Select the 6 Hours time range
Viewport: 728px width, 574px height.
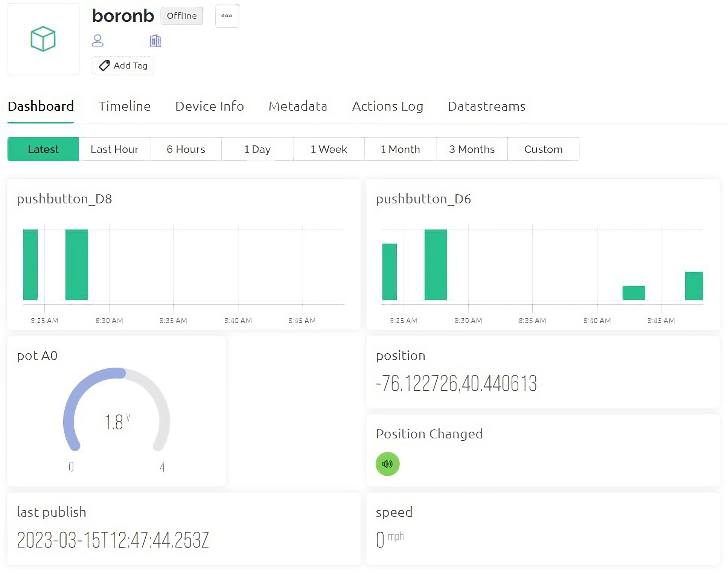[186, 149]
